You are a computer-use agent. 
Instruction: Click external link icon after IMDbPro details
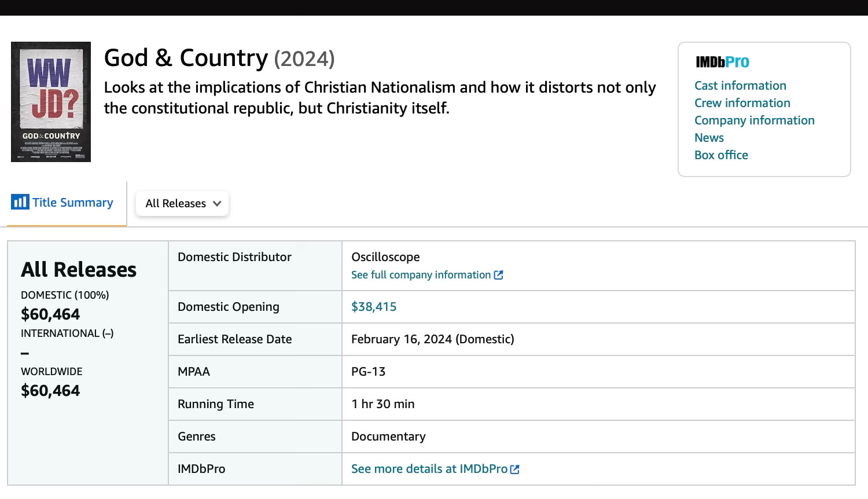click(515, 469)
